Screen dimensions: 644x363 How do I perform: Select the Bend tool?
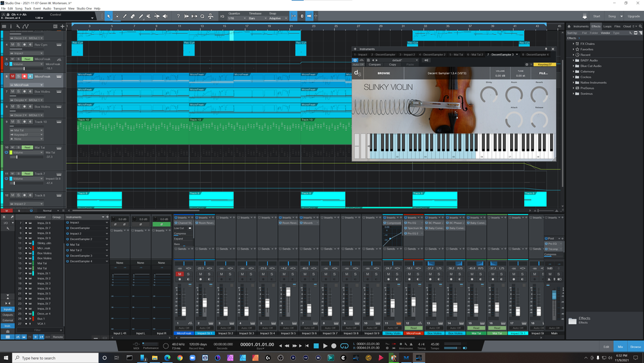(157, 16)
